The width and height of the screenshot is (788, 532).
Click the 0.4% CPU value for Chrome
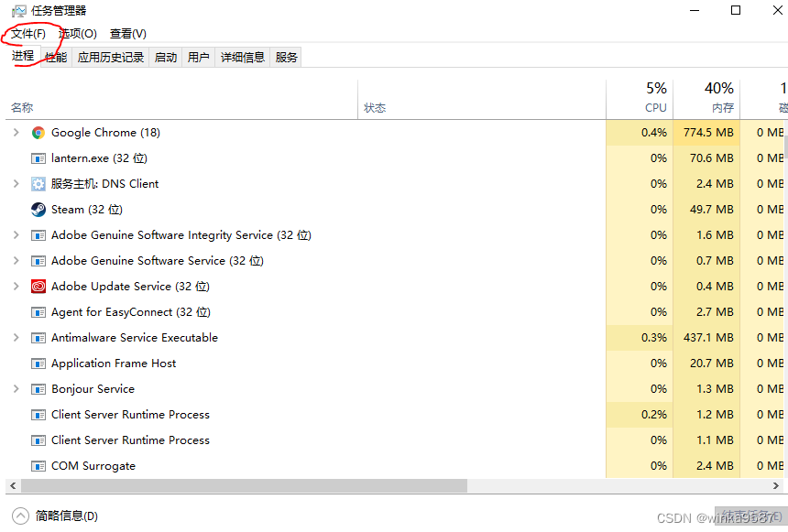(x=654, y=133)
